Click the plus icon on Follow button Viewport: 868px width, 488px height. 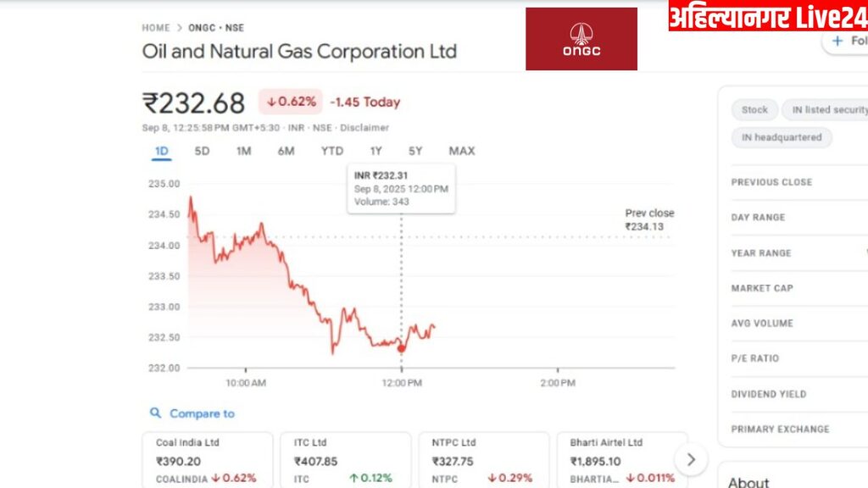pos(837,41)
